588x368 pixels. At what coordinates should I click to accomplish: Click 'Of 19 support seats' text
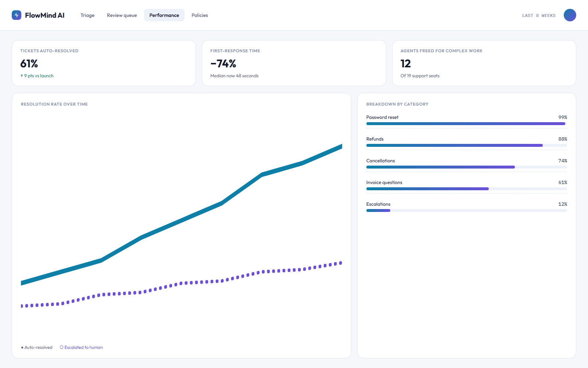420,76
